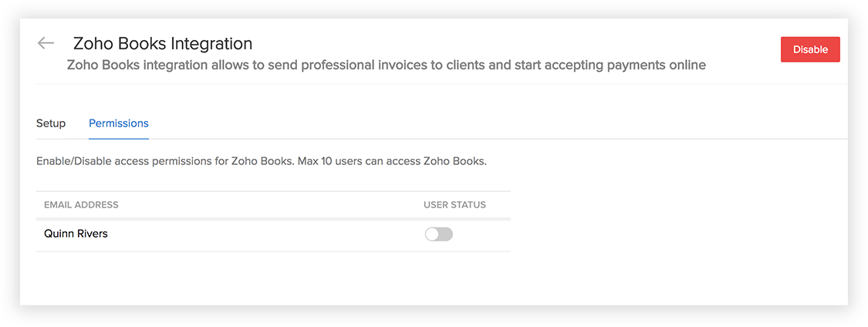868x327 pixels.
Task: Click the blank header space between column labels
Action: (x=270, y=205)
